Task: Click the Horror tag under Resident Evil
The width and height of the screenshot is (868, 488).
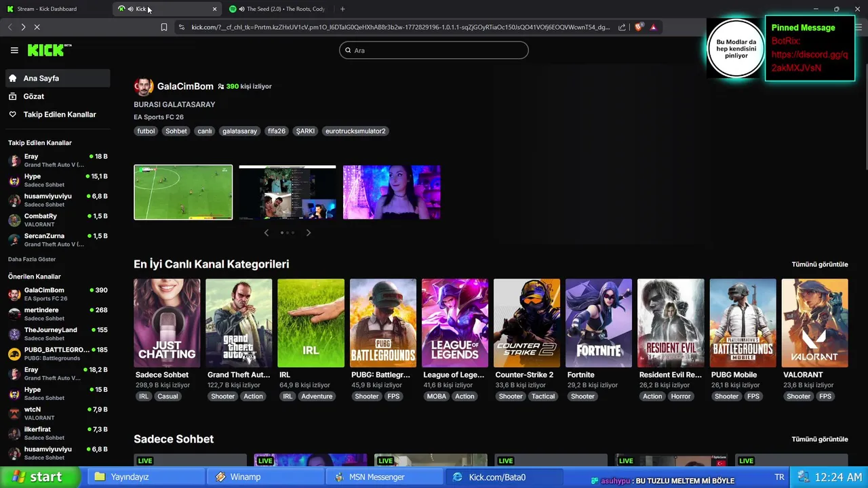Action: (681, 396)
